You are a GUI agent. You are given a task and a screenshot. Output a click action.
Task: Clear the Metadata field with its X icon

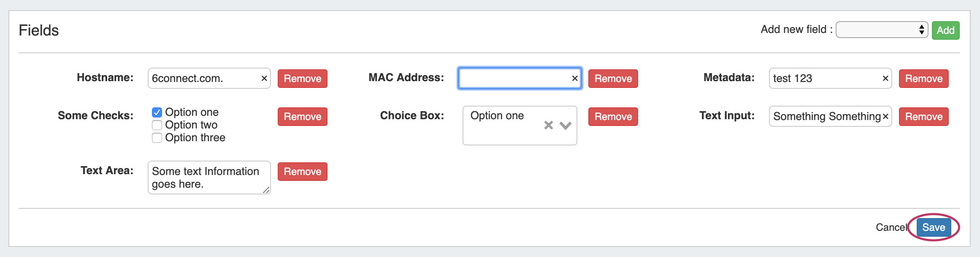coord(885,79)
